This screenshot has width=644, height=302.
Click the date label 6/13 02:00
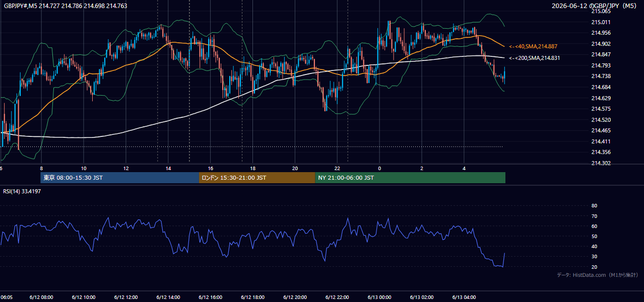tap(422, 297)
